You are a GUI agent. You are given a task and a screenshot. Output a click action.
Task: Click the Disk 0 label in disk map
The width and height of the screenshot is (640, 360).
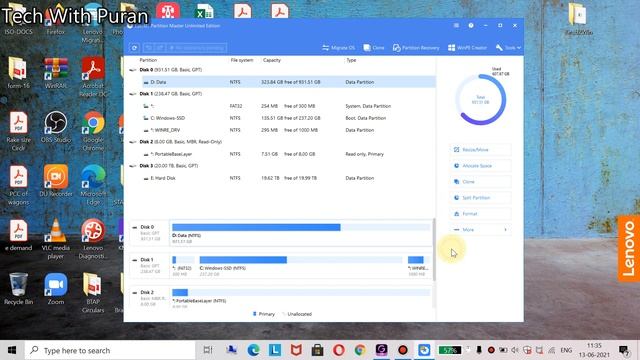click(x=147, y=227)
